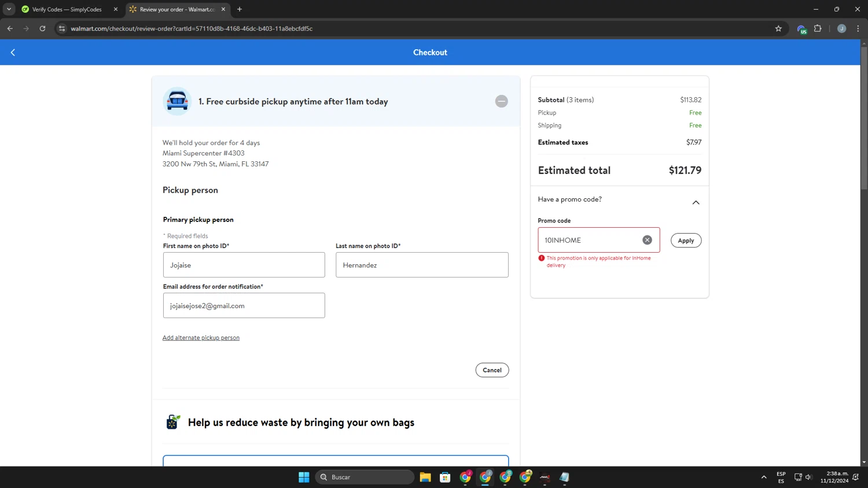The image size is (868, 488).
Task: Clear the promo code field
Action: [647, 240]
